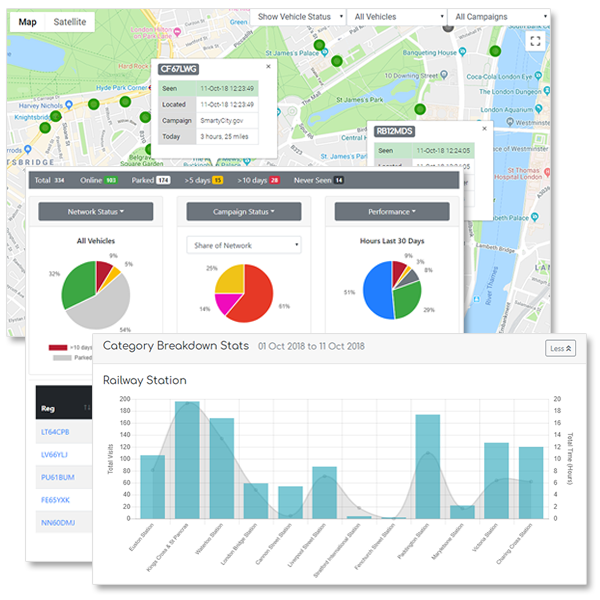The image size is (600, 600).
Task: Click the SmartyCity.gov campaign value
Action: (222, 121)
